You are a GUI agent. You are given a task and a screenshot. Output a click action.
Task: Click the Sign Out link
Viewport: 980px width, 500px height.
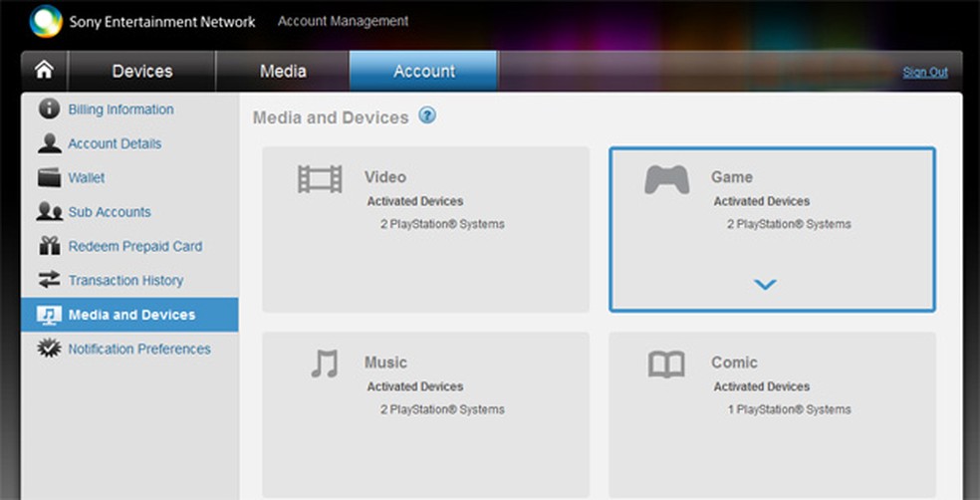[925, 73]
